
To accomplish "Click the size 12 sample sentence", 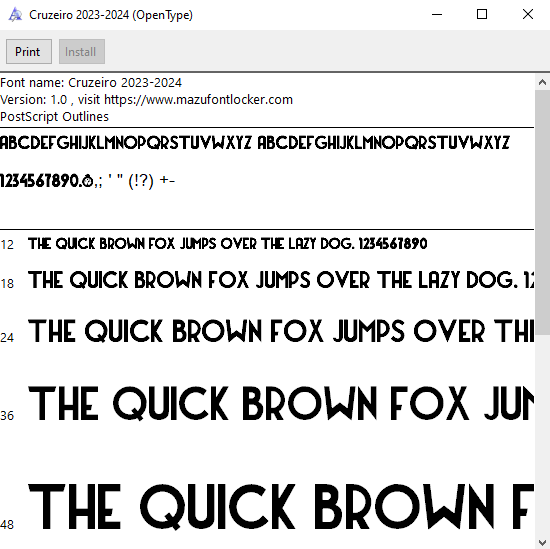I will coord(227,243).
